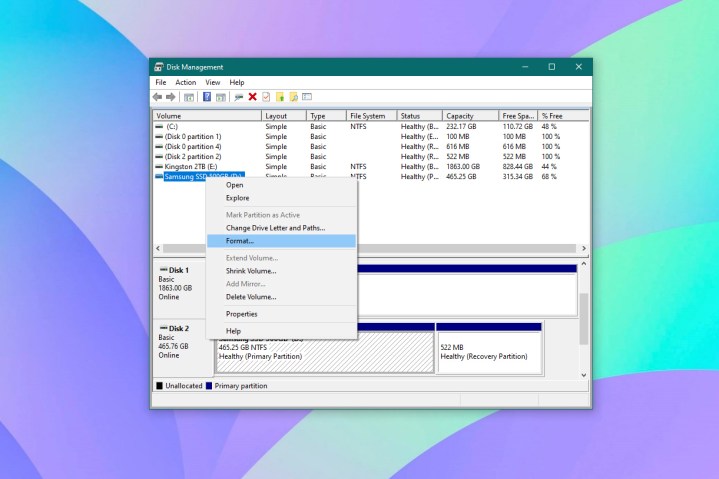The height and width of the screenshot is (479, 719).
Task: Click the Properties checkmark sheet toolbar icon
Action: [x=266, y=97]
